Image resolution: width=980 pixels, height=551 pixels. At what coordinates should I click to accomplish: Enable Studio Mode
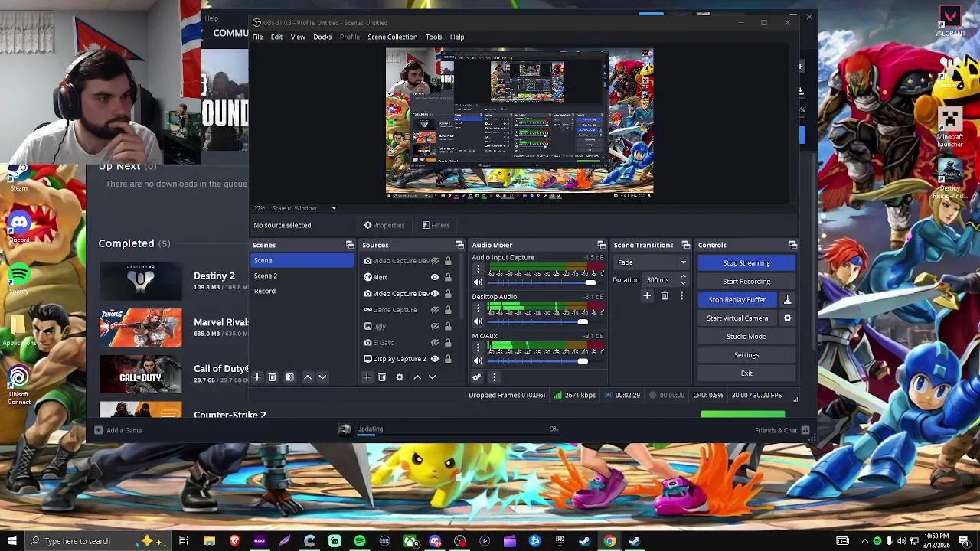coord(746,337)
